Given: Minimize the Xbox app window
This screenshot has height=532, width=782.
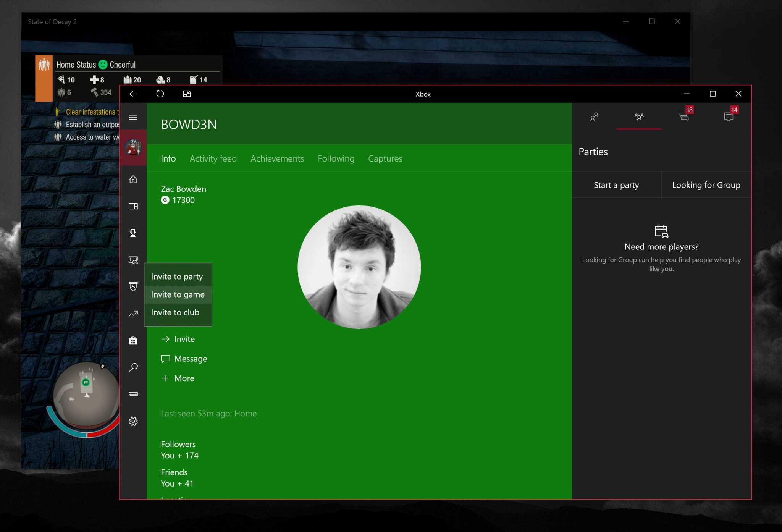Looking at the screenshot, I should pos(687,94).
